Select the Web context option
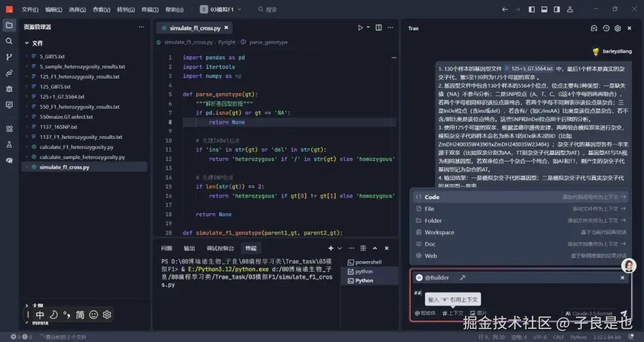 click(521, 256)
